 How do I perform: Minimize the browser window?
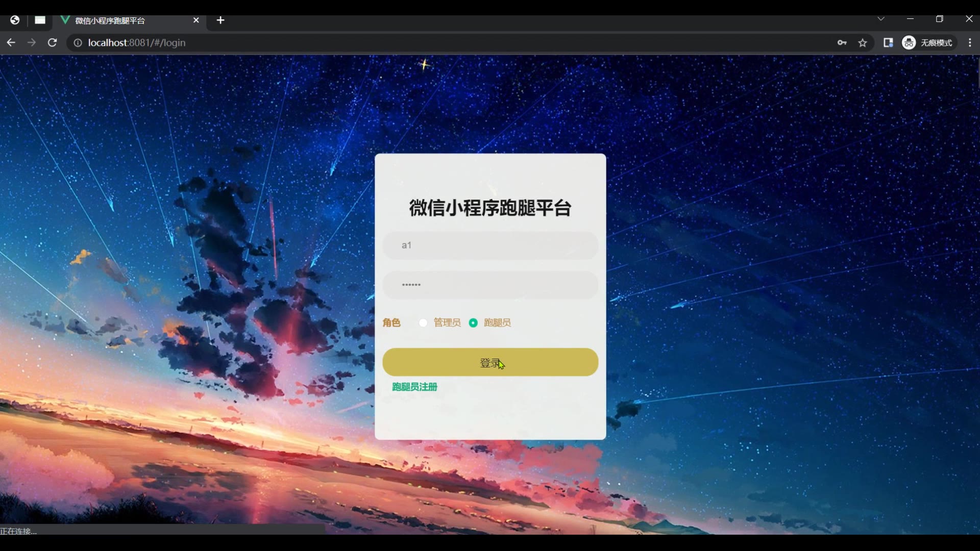[911, 19]
